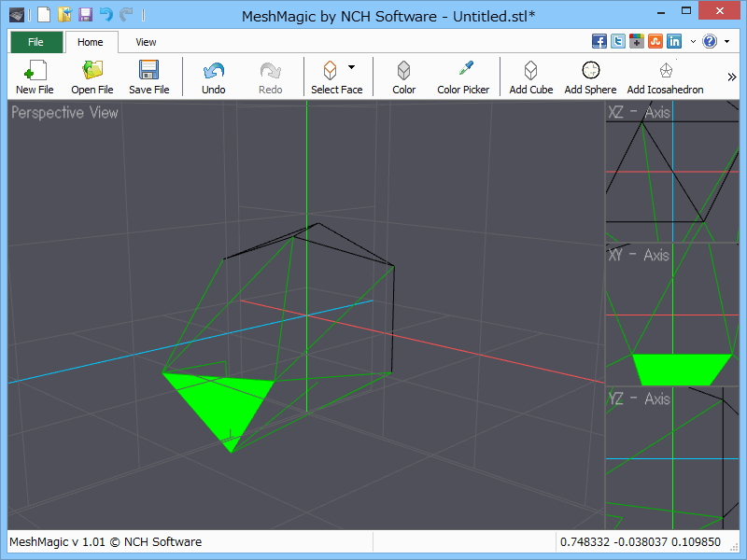This screenshot has height=560, width=747.
Task: Expand the Select Face mode dropdown arrow
Action: coord(352,67)
